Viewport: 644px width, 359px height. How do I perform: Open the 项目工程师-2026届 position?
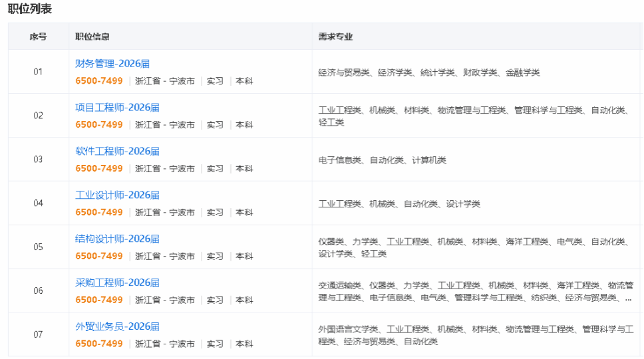click(x=117, y=108)
